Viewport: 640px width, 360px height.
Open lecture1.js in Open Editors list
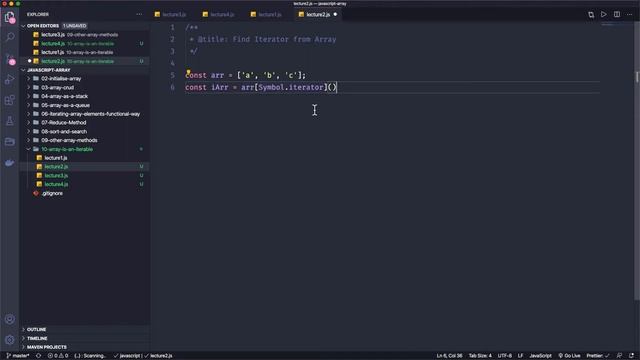85,52
